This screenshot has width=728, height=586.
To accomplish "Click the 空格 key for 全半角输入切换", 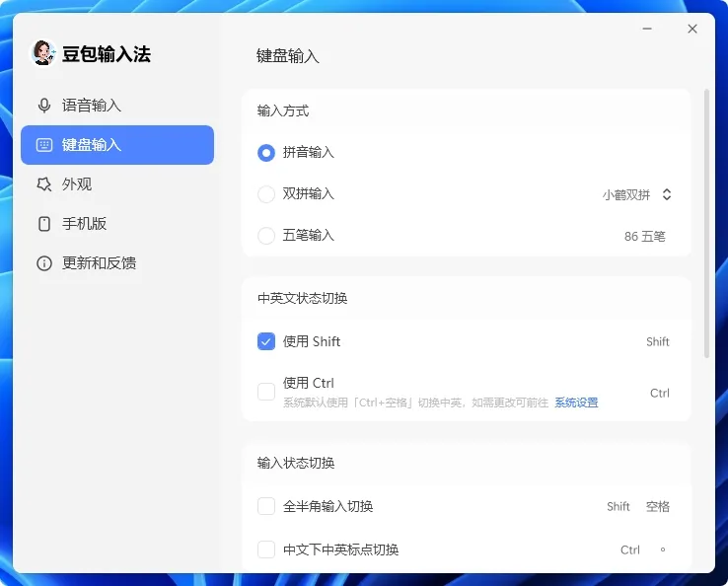I will click(x=657, y=507).
